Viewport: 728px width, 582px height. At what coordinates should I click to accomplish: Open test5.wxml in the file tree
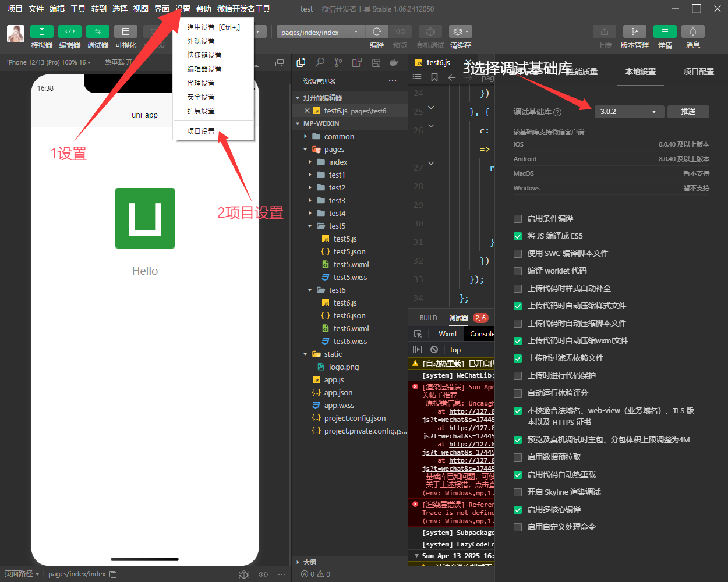(351, 265)
